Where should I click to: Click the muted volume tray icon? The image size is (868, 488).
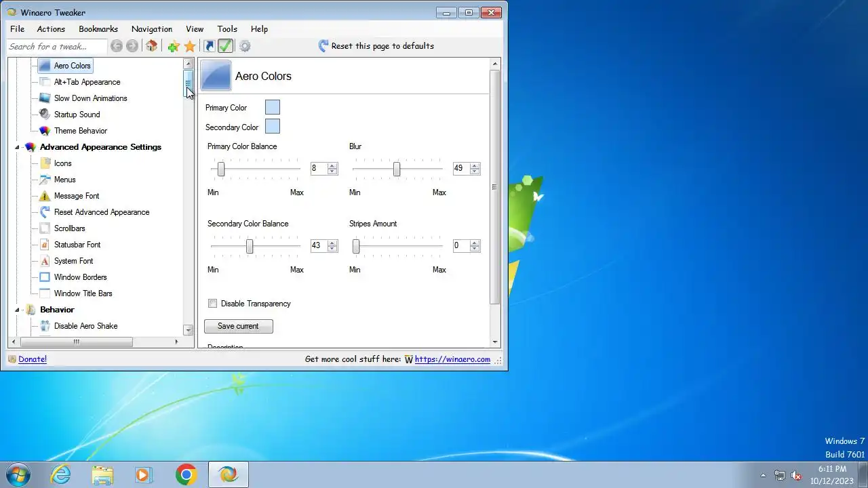coord(796,475)
